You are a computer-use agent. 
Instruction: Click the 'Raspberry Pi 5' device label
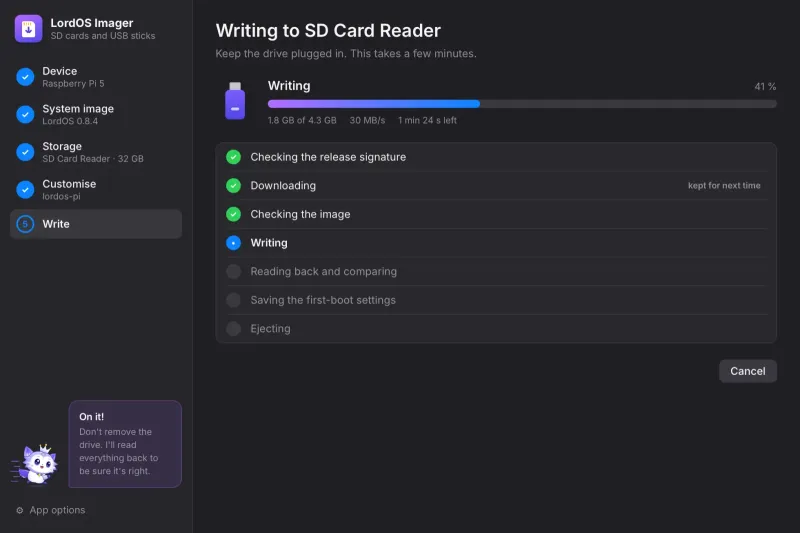[73, 84]
